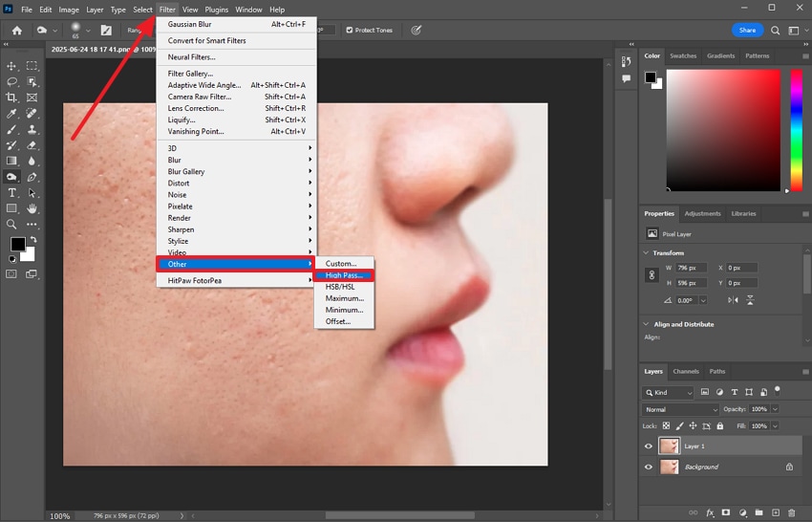Choose High Pass from the submenu
Viewport: 812px width, 522px height.
click(x=344, y=275)
